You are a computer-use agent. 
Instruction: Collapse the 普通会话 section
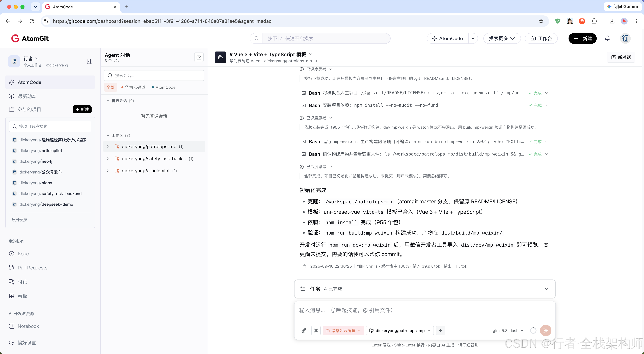click(x=108, y=100)
